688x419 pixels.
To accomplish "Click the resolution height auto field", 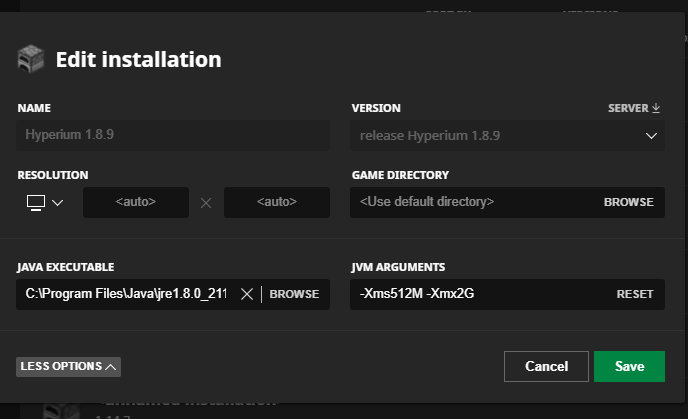I will pos(277,202).
